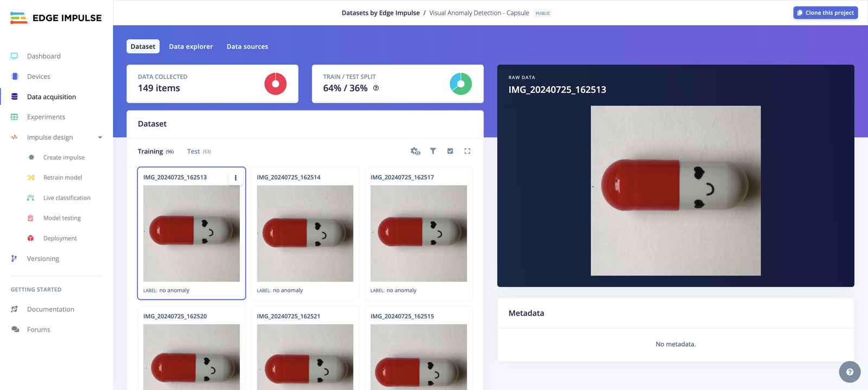Click the raw data title IMG_20240725_162513

[557, 89]
